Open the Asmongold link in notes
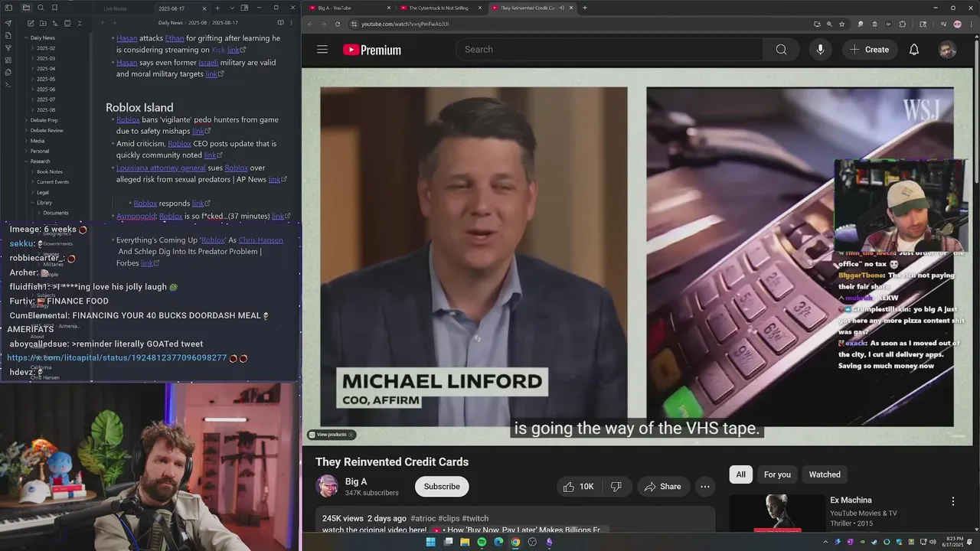This screenshot has height=551, width=980. click(136, 216)
